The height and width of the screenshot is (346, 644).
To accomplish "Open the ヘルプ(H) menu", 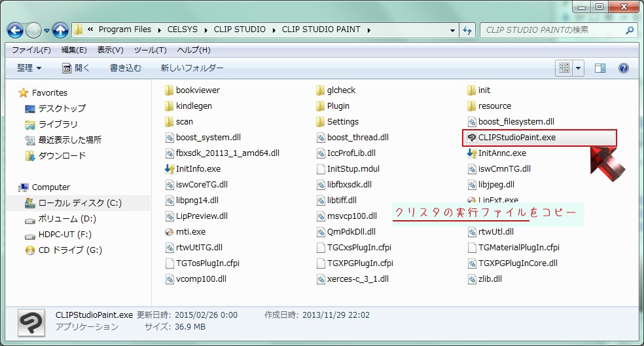I will 194,50.
